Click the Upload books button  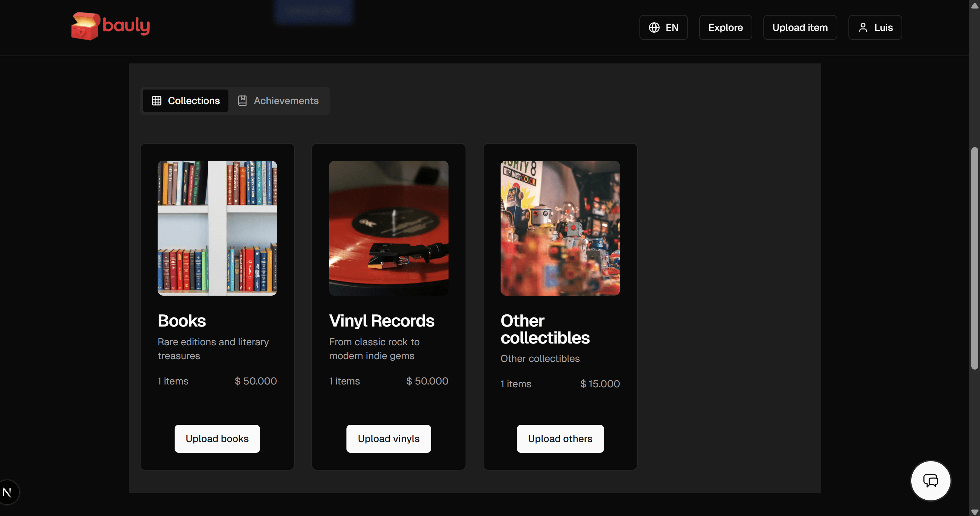(x=217, y=439)
